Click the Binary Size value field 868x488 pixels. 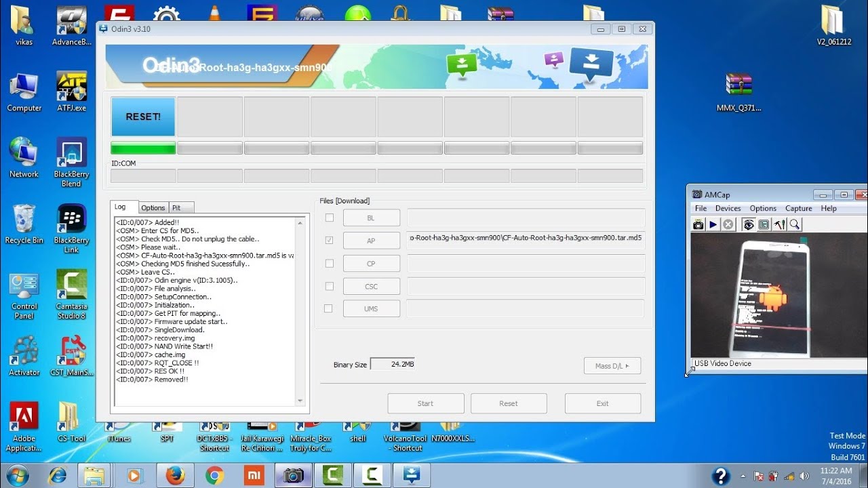[x=393, y=364]
